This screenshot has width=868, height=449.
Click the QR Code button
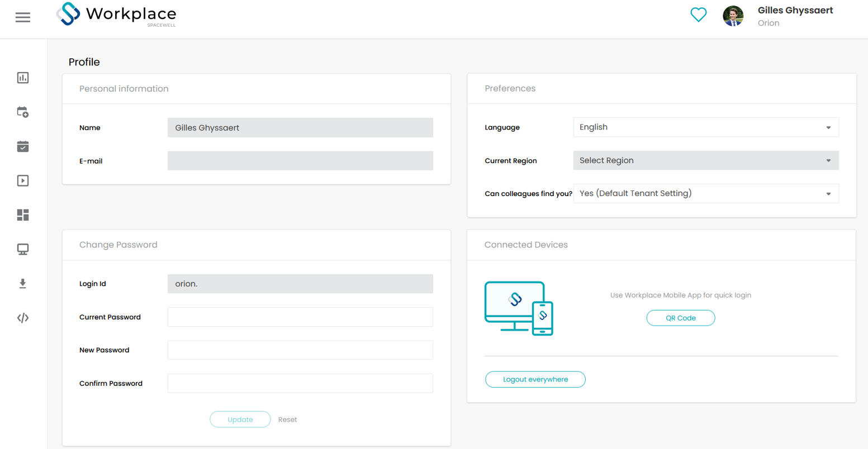(681, 318)
